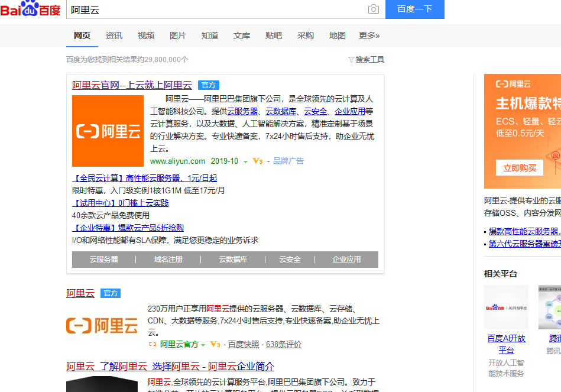Switch to the 图片 tab

click(x=177, y=35)
